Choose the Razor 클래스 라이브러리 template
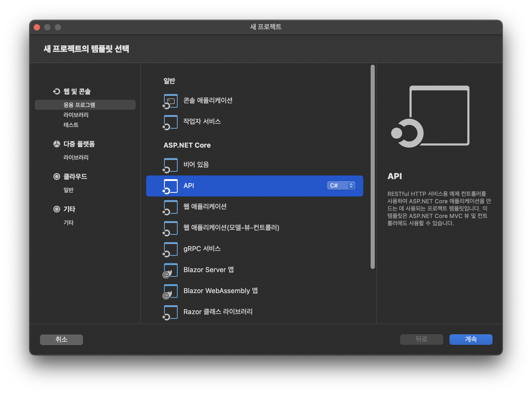Viewport: 532px width, 394px height. pyautogui.click(x=254, y=312)
